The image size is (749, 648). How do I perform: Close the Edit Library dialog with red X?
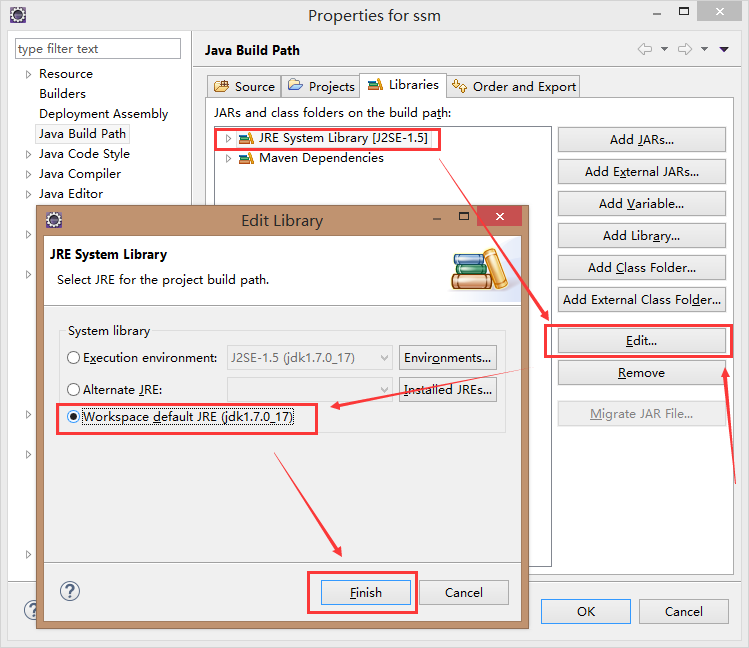click(x=500, y=216)
